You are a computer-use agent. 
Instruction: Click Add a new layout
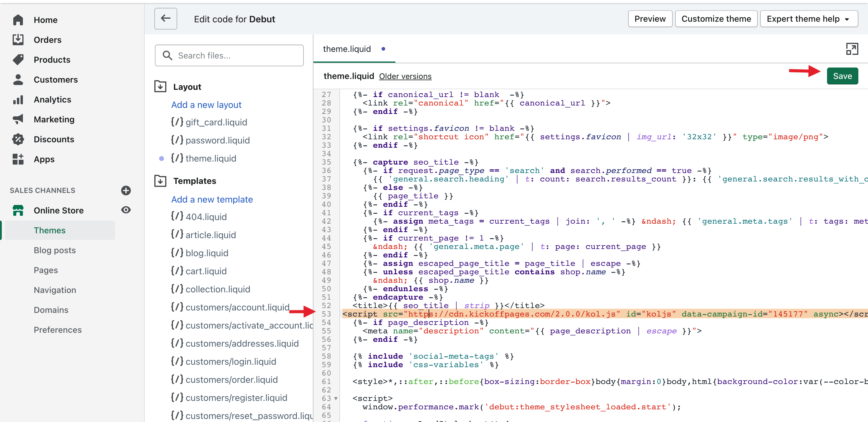[x=206, y=105]
